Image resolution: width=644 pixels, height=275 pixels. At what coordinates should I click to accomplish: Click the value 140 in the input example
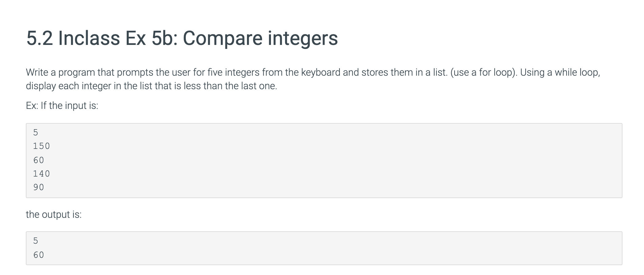coord(42,174)
